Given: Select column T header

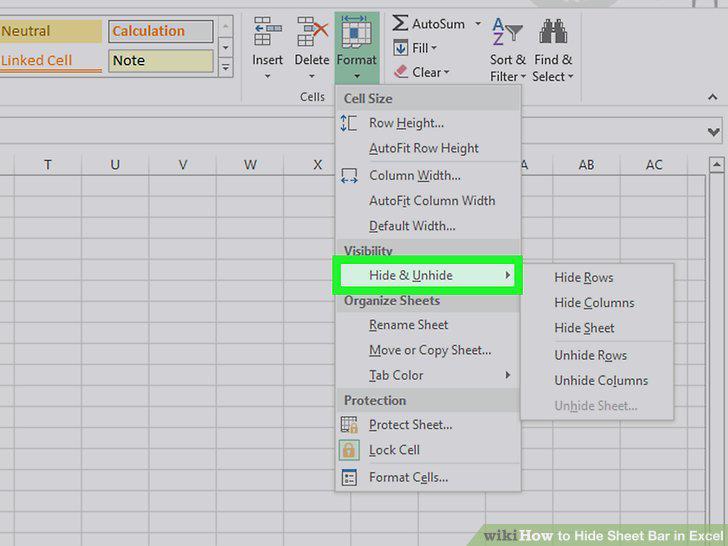Looking at the screenshot, I should tap(48, 165).
